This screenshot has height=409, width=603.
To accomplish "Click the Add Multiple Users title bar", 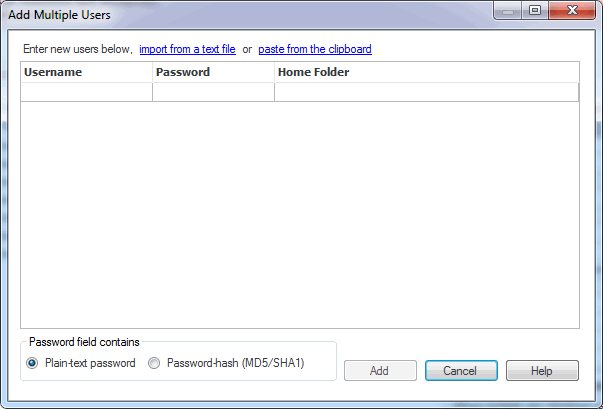I will pyautogui.click(x=250, y=14).
